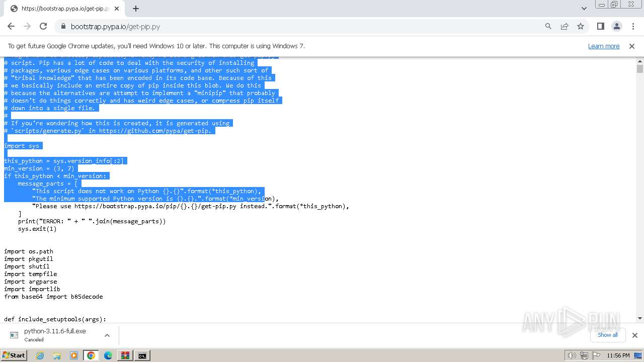The width and height of the screenshot is (644, 362).
Task: Expand the python-3.11.6-full.exe download options chevron
Action: (x=107, y=335)
